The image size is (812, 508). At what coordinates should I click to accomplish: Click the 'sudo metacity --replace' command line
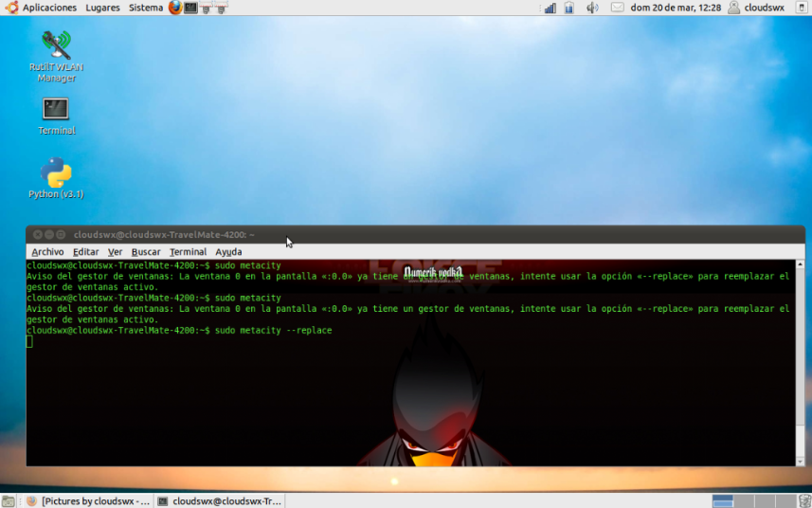coord(179,331)
